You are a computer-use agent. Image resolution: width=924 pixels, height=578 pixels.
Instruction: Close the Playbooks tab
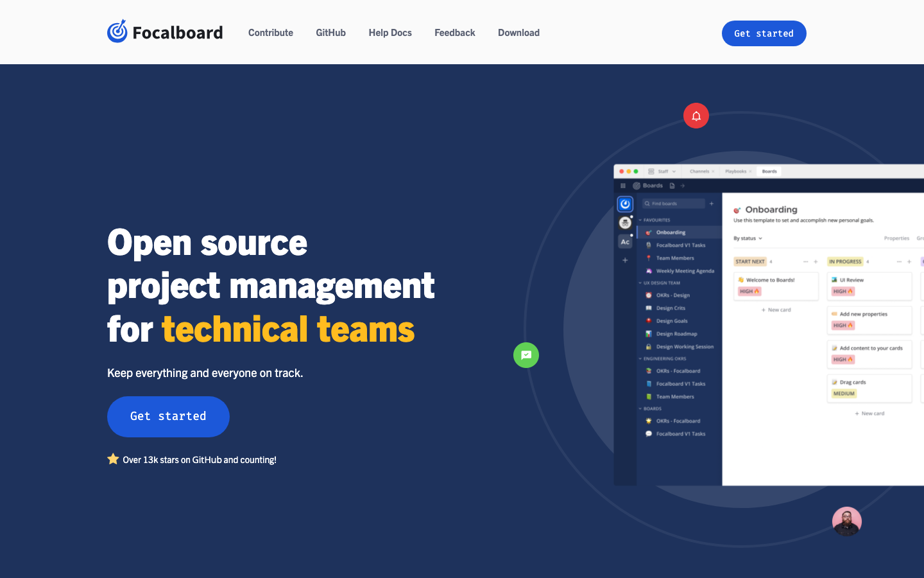click(x=750, y=171)
